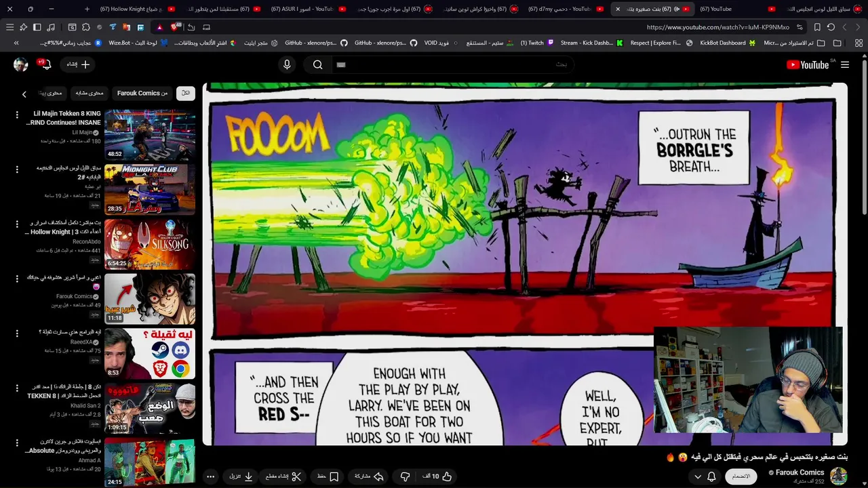868x488 pixels.
Task: Click the cast/screen icon in browser toolbar
Action: click(x=206, y=27)
